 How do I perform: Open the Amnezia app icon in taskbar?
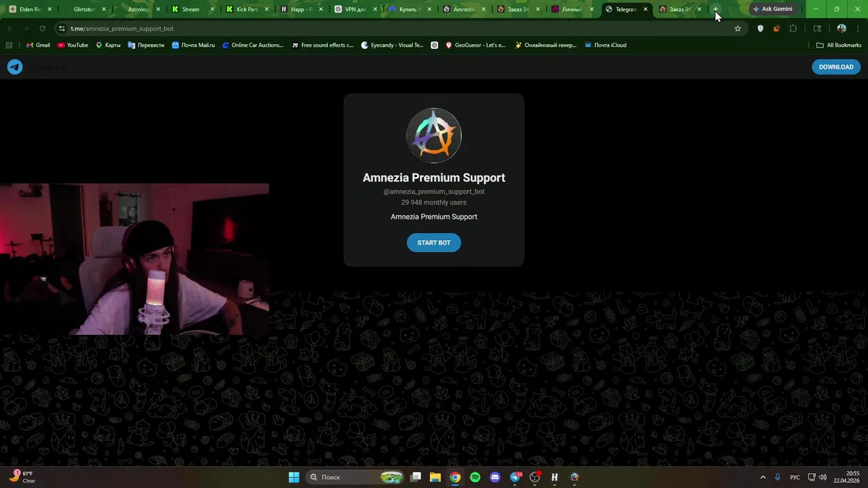tap(574, 477)
